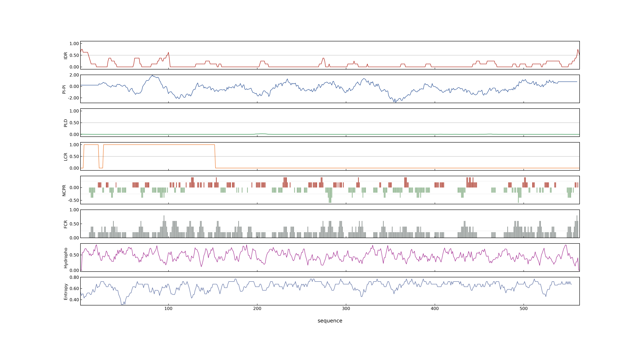Viewport: 644px width, 343px height.
Task: Click the x-axis tick label 500
Action: click(x=524, y=309)
